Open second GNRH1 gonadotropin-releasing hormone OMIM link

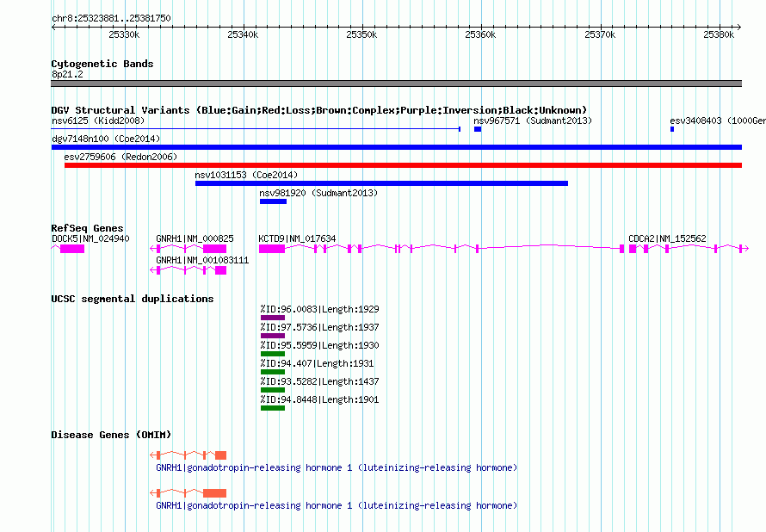click(337, 505)
